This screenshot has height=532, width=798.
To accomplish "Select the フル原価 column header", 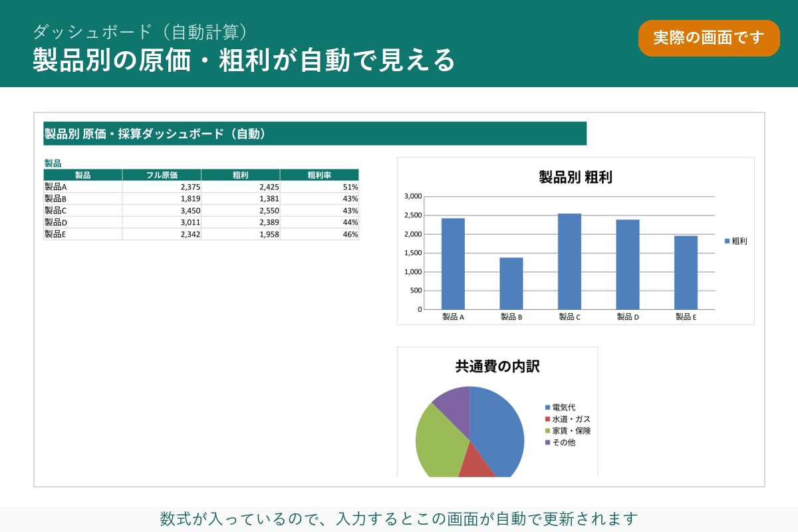I will point(162,175).
